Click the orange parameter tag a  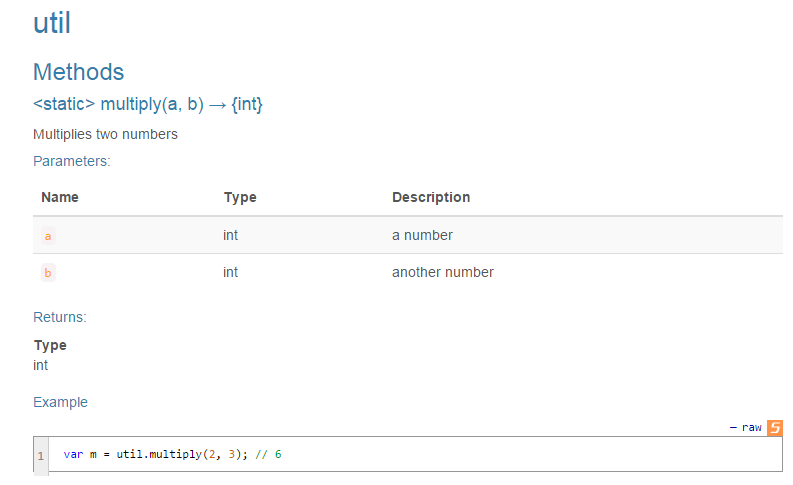(x=47, y=236)
